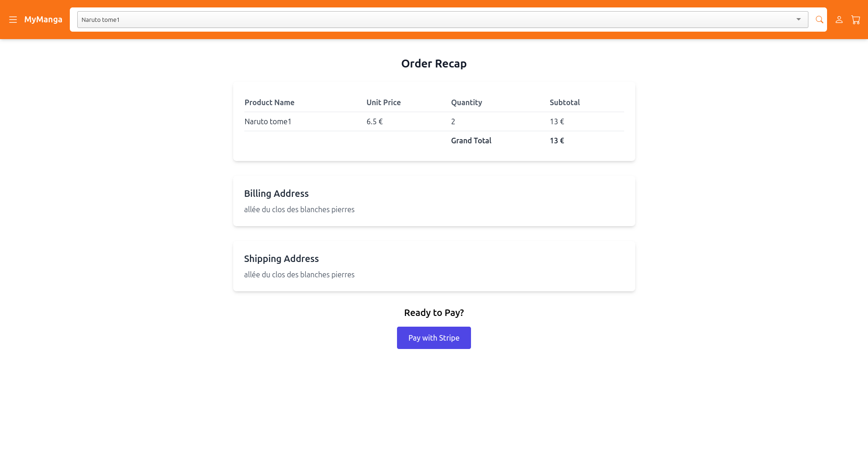Select the Product Name column header
868x463 pixels.
269,102
